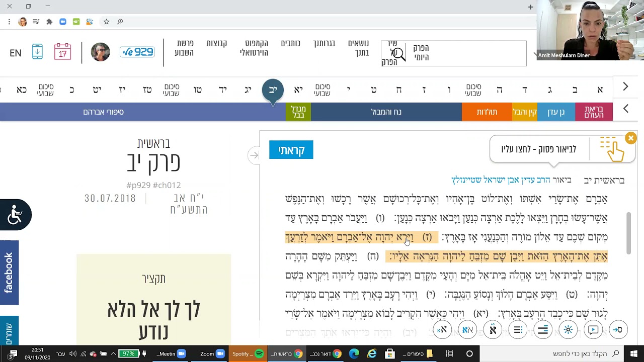Open the כותבים menu
Viewport: 644px width, 362px height.
point(290,43)
